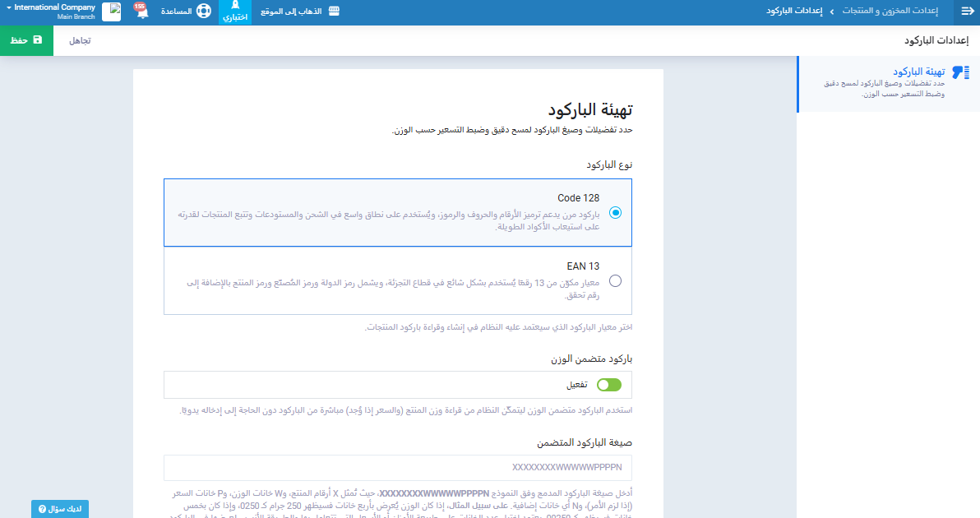
Task: Select the Code 128 barcode type
Action: point(615,212)
